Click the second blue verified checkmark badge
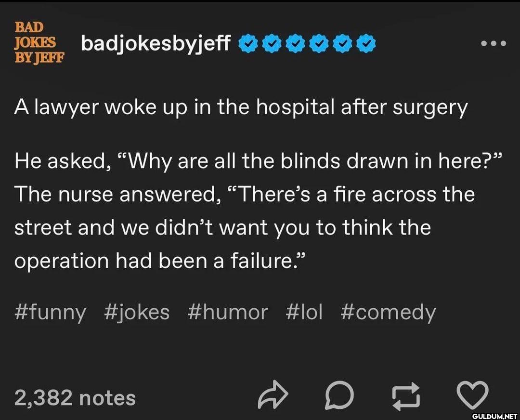 [x=272, y=44]
